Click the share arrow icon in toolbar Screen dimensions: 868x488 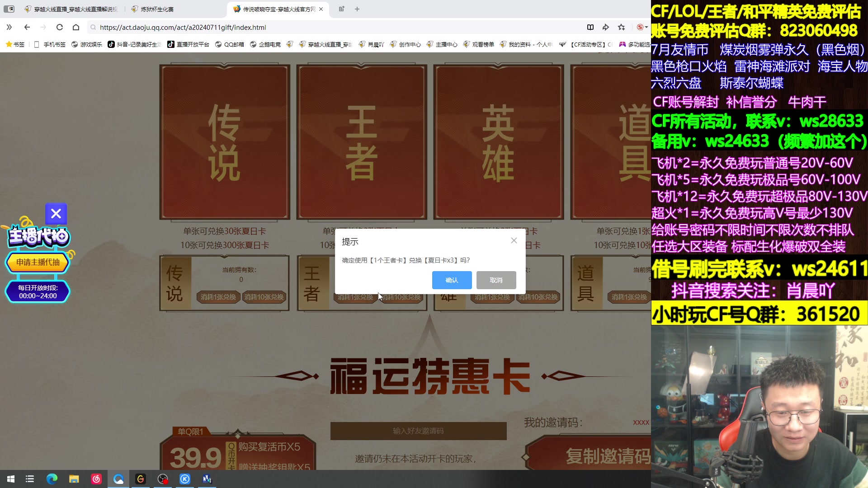click(x=606, y=27)
